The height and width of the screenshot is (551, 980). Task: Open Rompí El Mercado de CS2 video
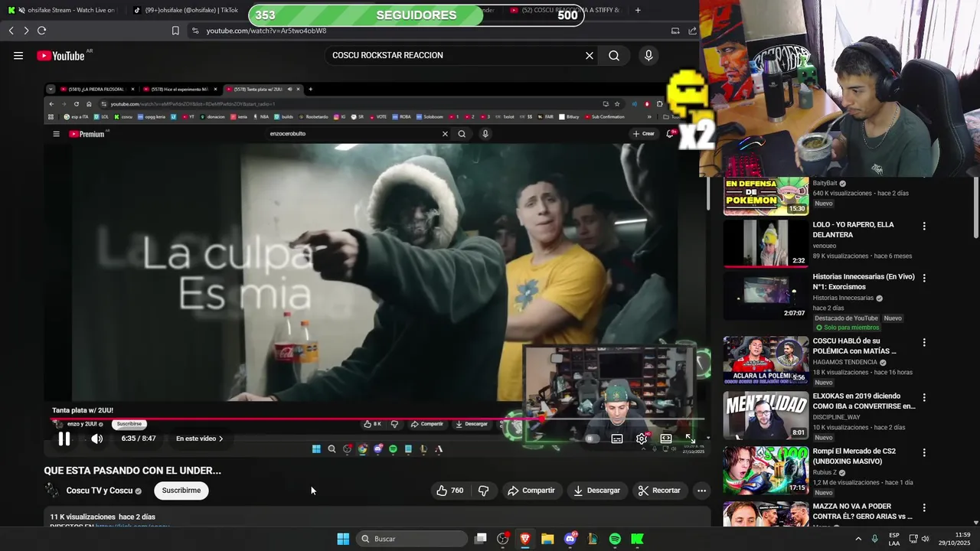[x=854, y=456]
